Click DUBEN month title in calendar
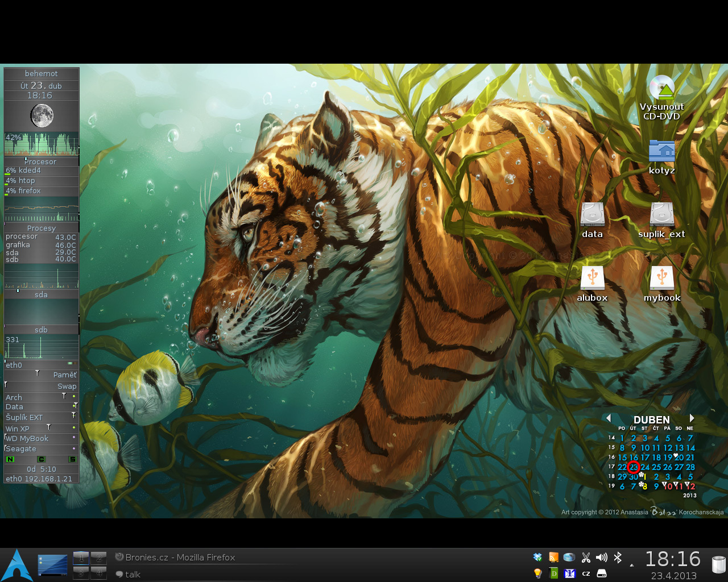This screenshot has height=582, width=728. (x=652, y=420)
